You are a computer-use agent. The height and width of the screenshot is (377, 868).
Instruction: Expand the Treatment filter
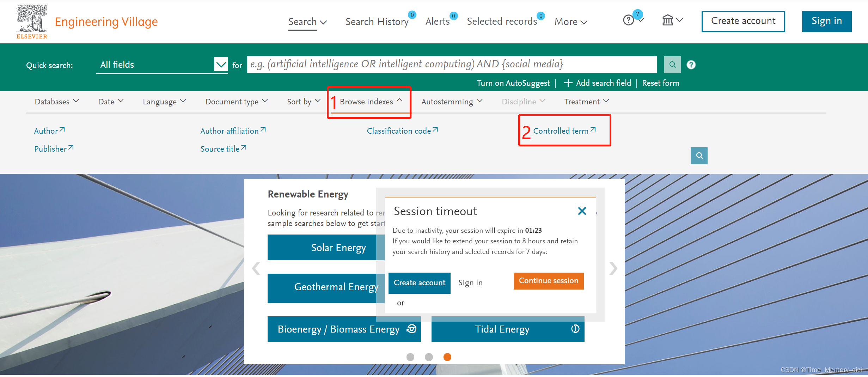587,102
